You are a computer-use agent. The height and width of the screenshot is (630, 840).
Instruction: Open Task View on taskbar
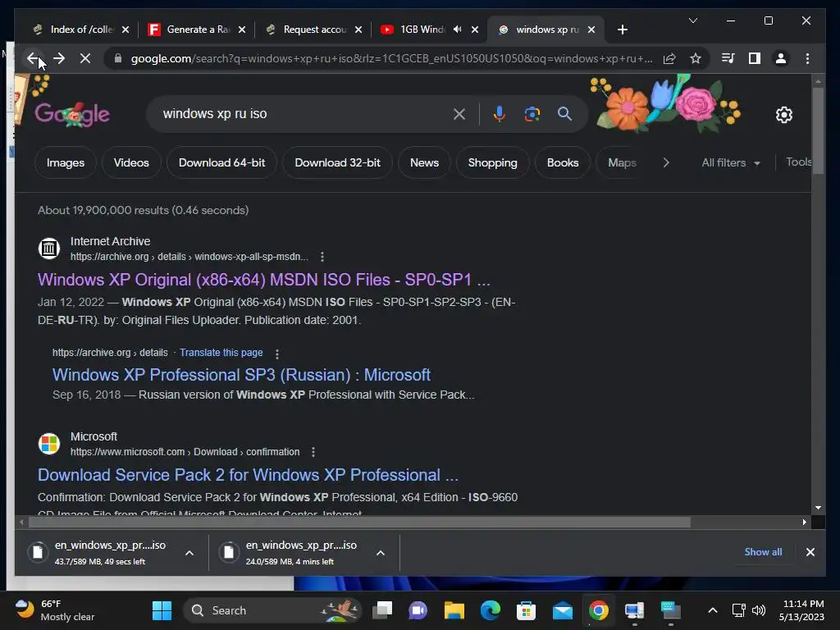point(382,610)
